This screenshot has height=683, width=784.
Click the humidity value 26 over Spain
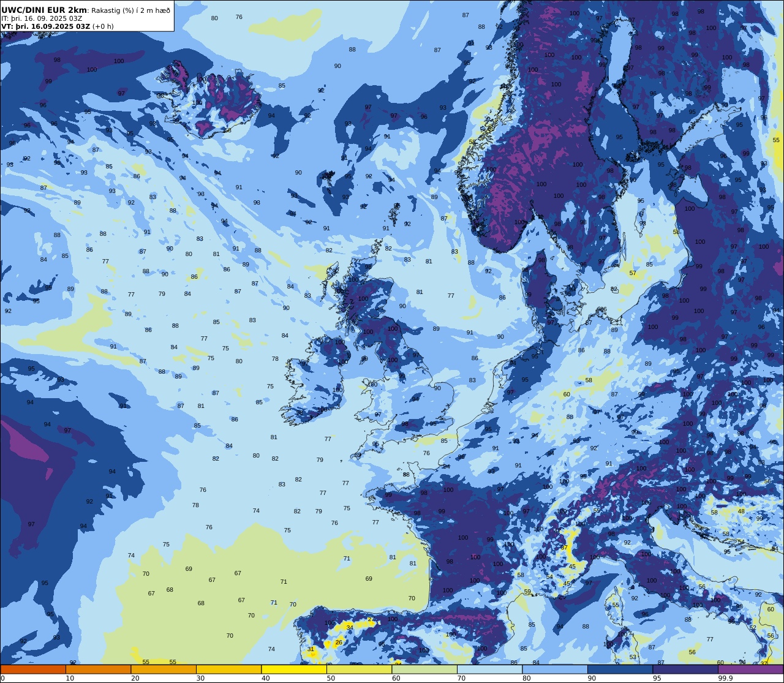339,643
